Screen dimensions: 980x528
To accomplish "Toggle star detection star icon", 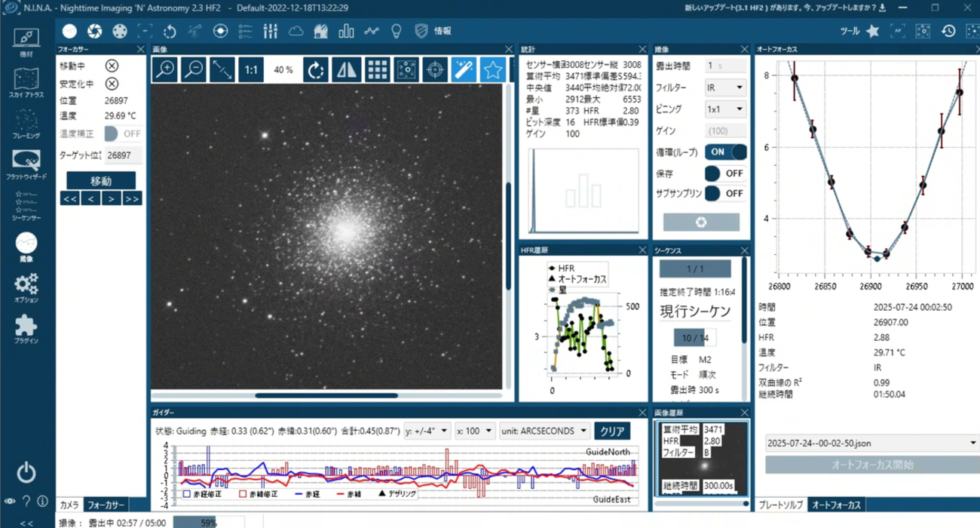I will pyautogui.click(x=492, y=69).
